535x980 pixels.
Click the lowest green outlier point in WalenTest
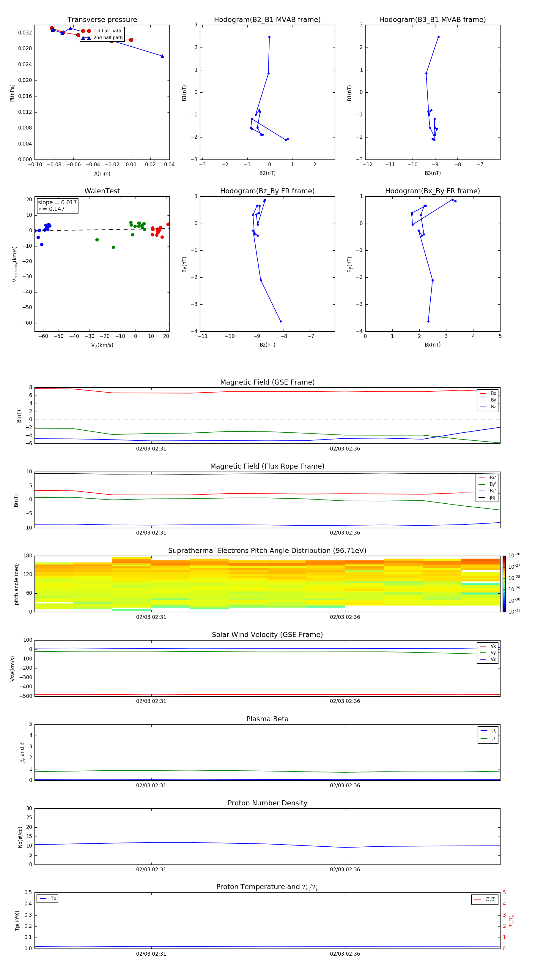[113, 247]
